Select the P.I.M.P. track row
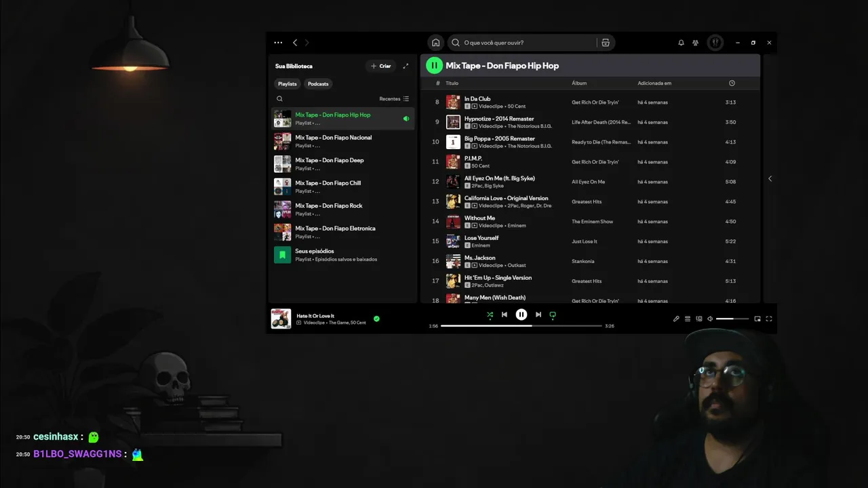Viewport: 868px width, 488px height. [x=590, y=162]
